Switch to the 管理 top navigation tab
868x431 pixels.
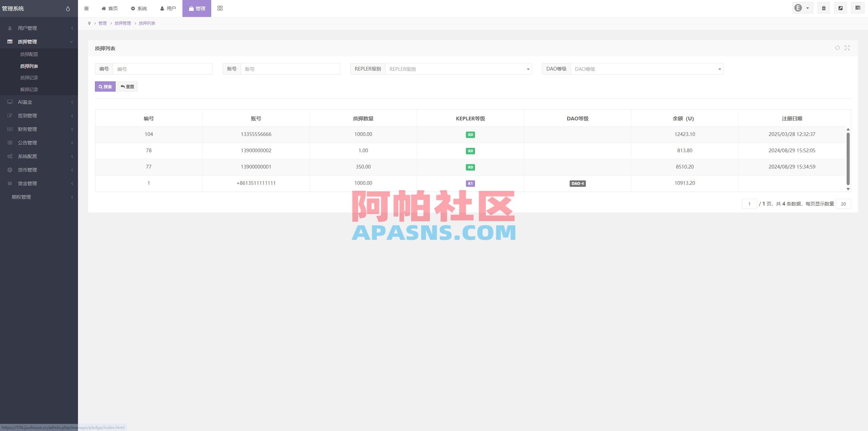(x=196, y=8)
